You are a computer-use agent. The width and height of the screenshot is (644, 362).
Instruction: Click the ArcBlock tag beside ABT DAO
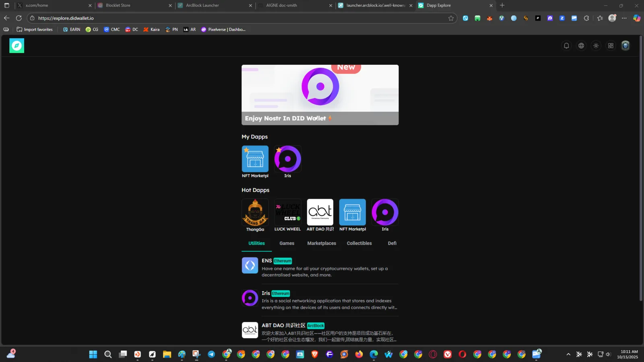tap(316, 326)
